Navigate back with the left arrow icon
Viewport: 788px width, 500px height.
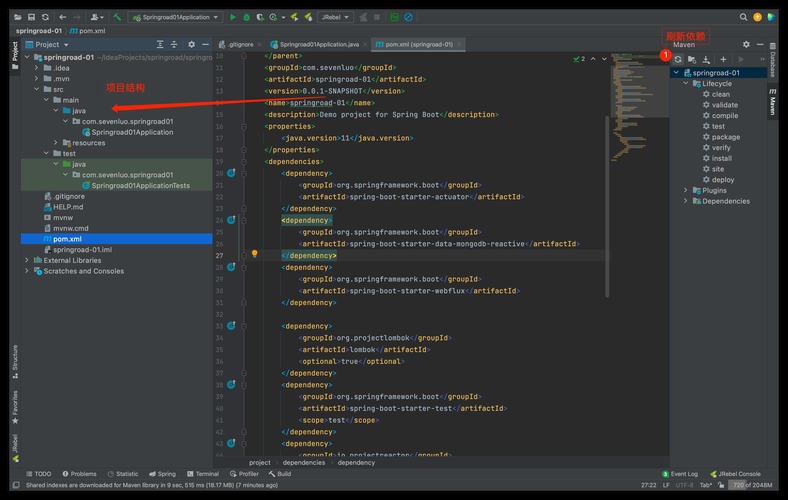pyautogui.click(x=62, y=17)
